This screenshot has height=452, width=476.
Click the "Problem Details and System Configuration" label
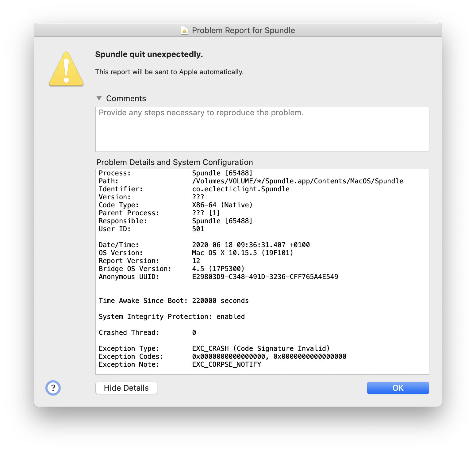point(175,162)
